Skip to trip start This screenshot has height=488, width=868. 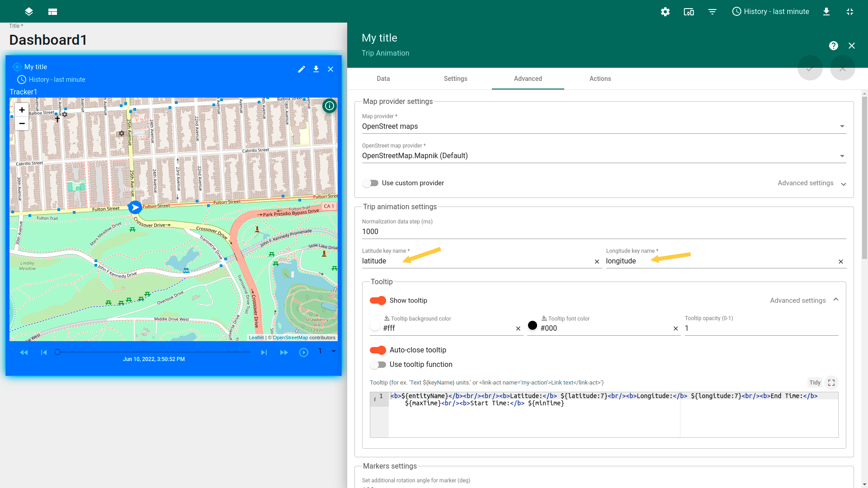click(x=44, y=352)
